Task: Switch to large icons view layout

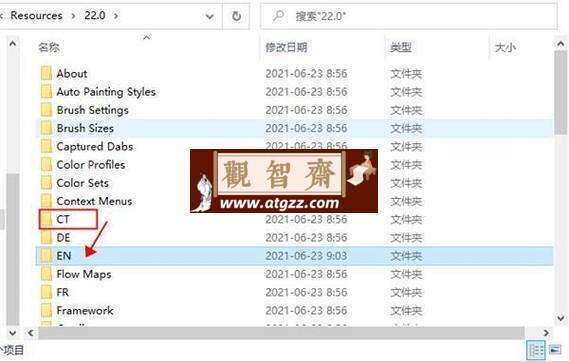Action: click(x=555, y=350)
